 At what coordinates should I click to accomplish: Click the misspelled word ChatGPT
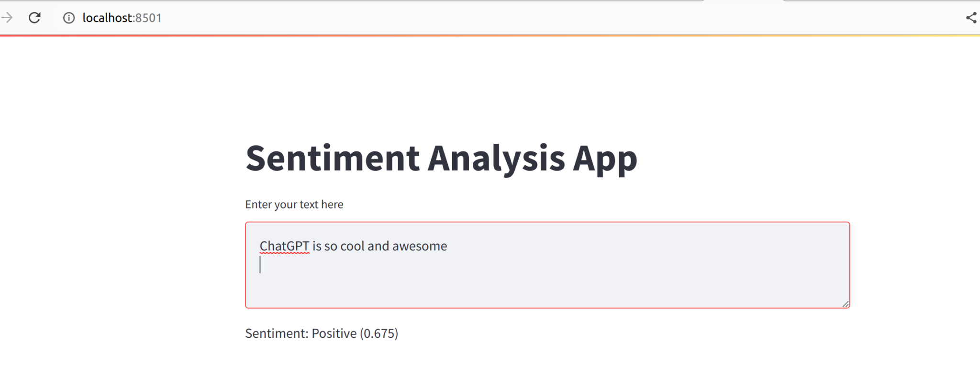[284, 246]
